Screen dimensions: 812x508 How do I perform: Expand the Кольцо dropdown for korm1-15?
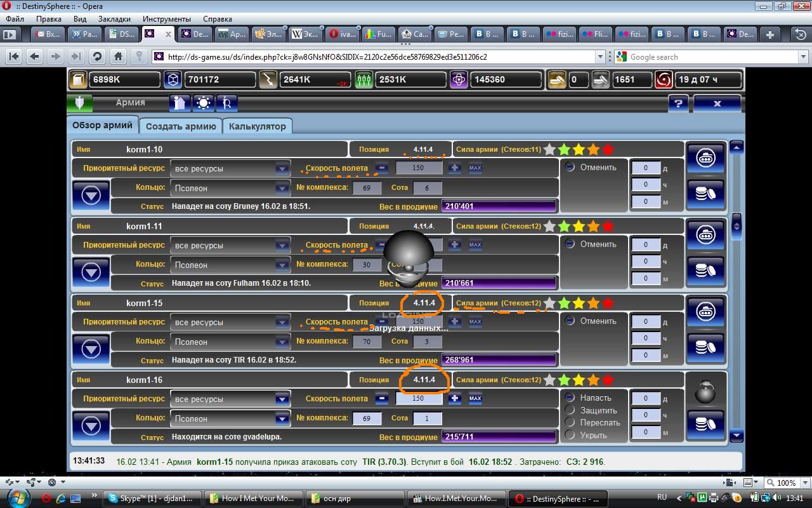coord(282,342)
